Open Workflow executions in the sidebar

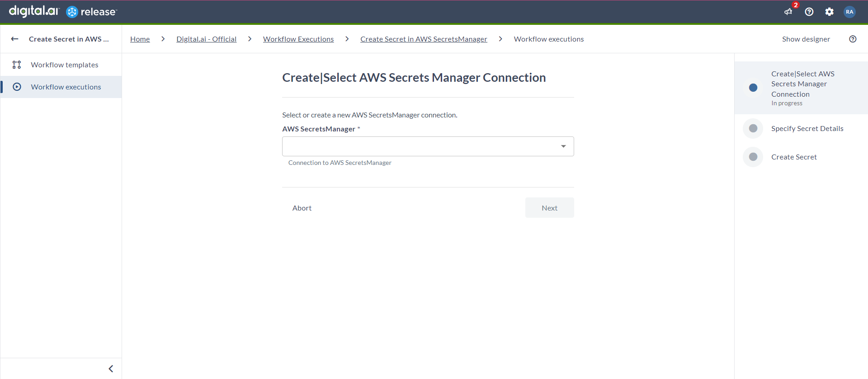[61, 87]
